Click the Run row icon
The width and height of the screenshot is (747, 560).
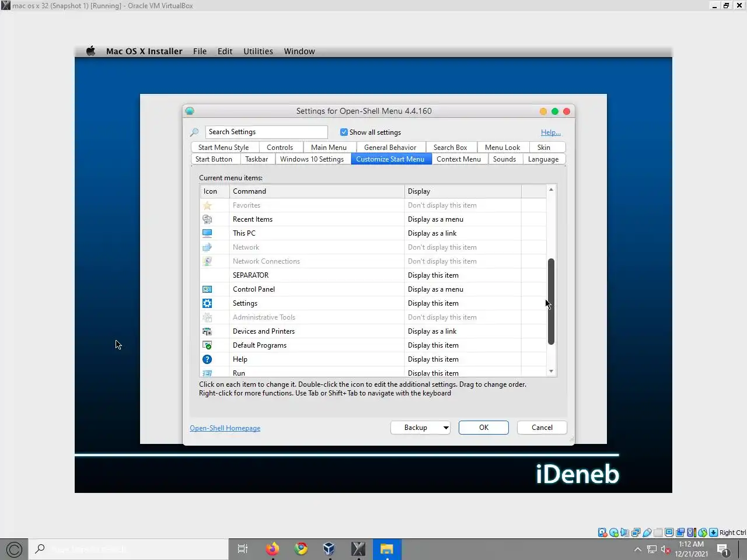(x=207, y=373)
